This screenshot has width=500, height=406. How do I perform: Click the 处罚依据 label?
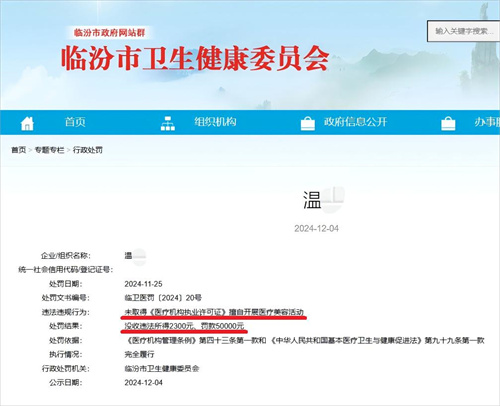[x=66, y=340]
